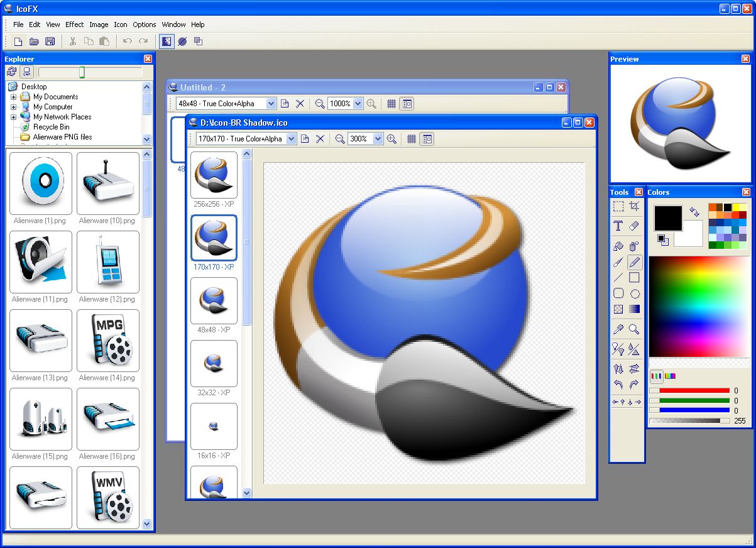
Task: Open the File menu
Action: pyautogui.click(x=18, y=25)
